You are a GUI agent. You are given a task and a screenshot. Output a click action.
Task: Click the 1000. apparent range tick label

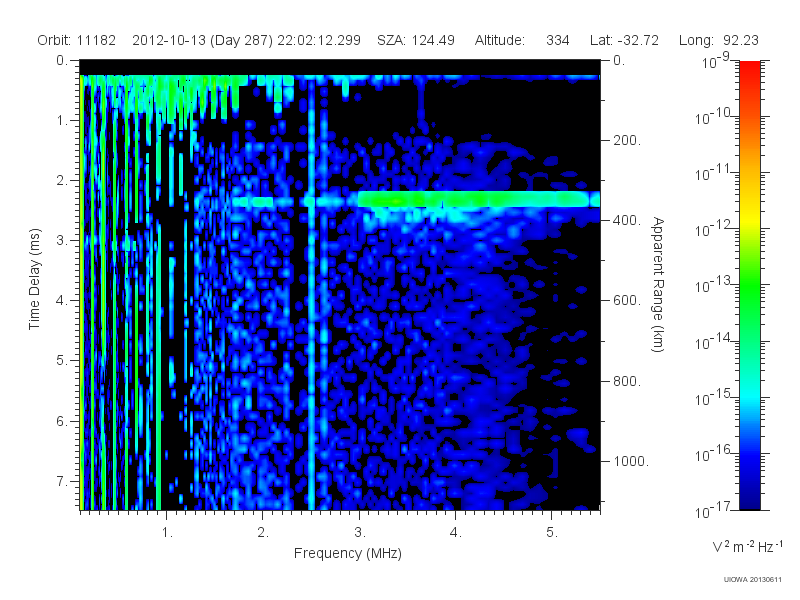point(631,461)
